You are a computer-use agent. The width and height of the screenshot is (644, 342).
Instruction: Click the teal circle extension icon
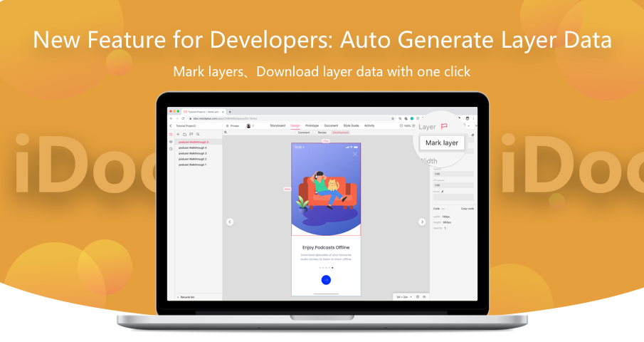(x=412, y=118)
